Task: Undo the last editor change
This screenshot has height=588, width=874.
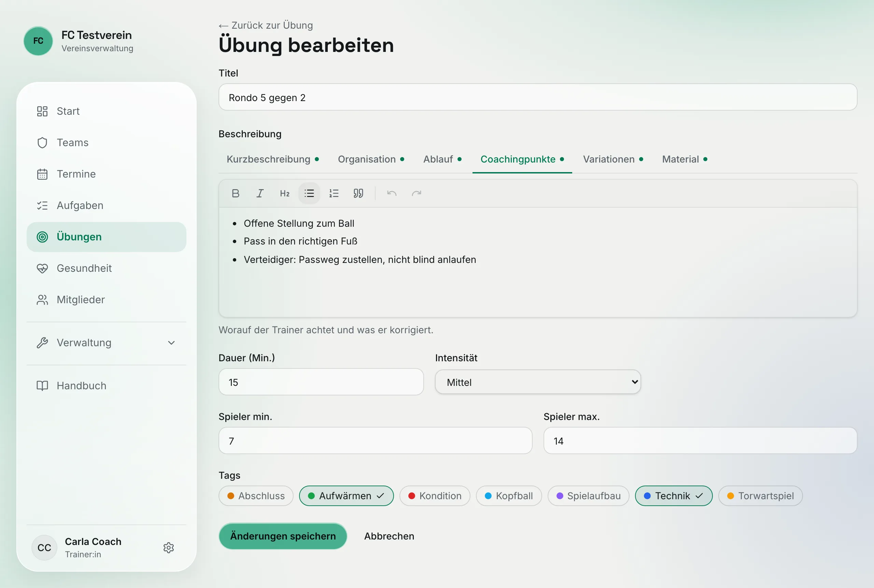Action: (x=392, y=194)
